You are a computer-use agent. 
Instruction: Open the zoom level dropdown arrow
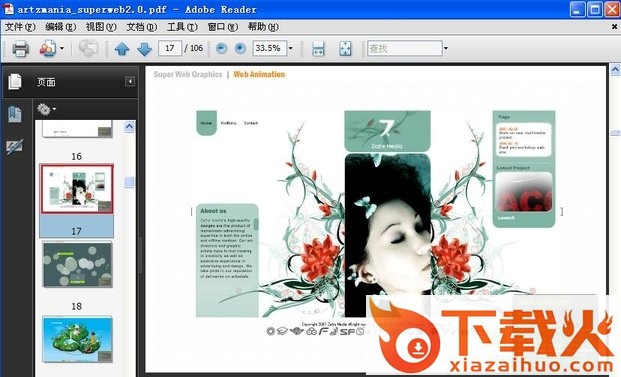[291, 48]
